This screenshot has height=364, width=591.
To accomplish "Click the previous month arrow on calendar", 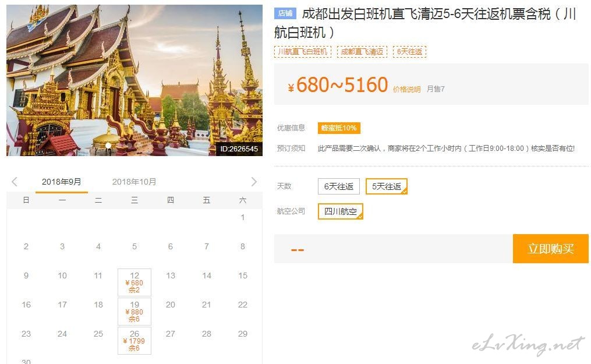I will tap(15, 182).
